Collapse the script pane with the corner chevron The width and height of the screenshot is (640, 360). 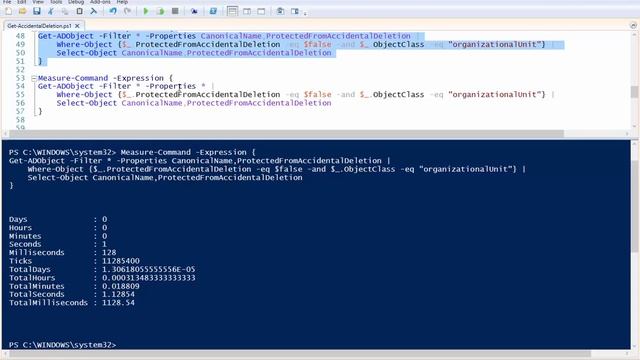point(633,25)
